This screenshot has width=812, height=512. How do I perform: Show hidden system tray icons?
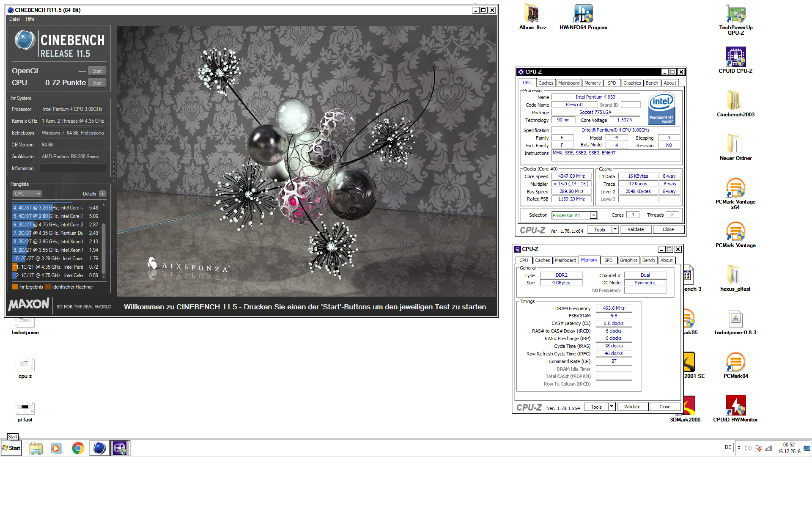click(739, 448)
